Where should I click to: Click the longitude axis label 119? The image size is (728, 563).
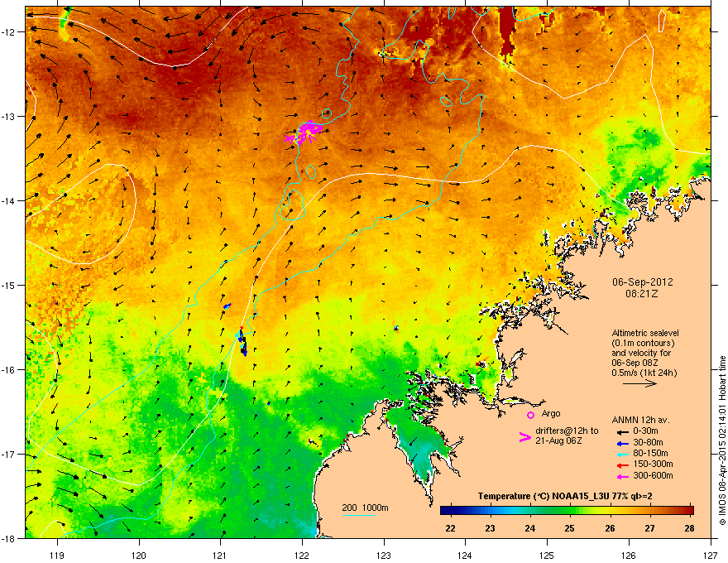point(57,555)
